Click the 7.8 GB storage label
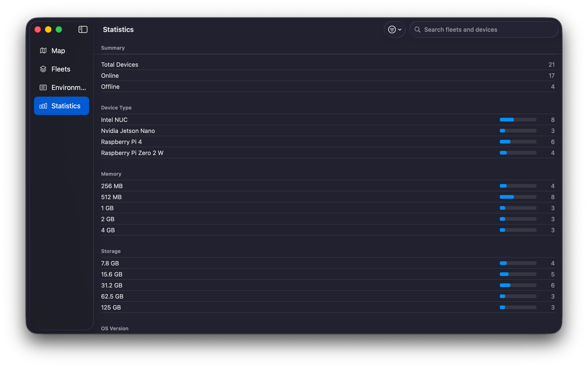This screenshot has height=368, width=588. [110, 263]
